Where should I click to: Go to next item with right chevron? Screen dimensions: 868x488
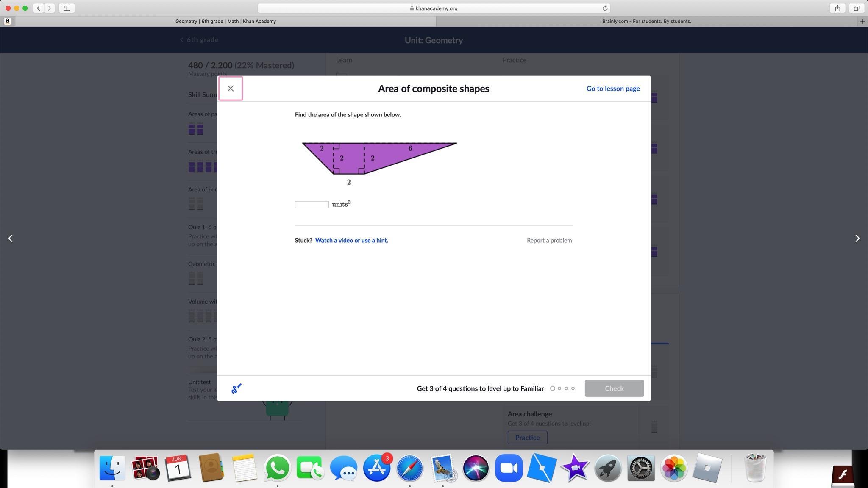pyautogui.click(x=857, y=238)
